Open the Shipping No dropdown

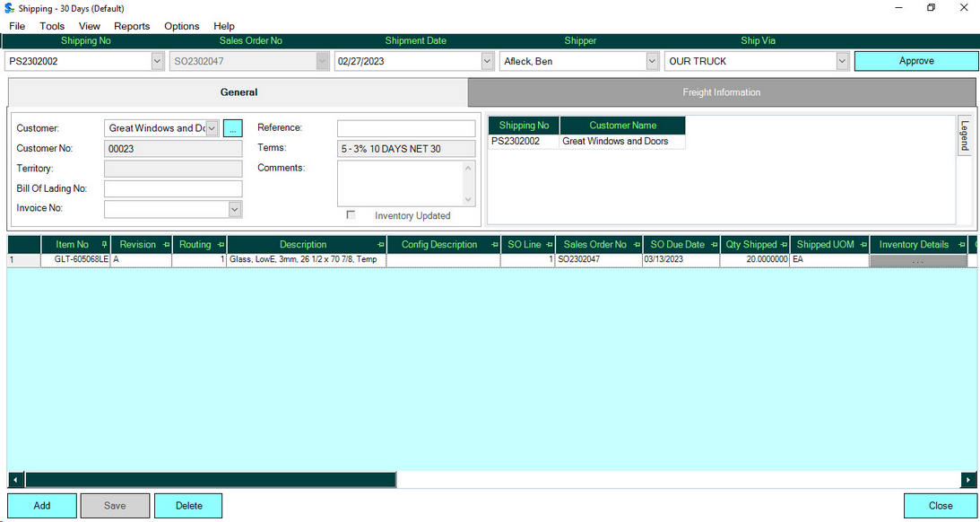click(x=157, y=61)
